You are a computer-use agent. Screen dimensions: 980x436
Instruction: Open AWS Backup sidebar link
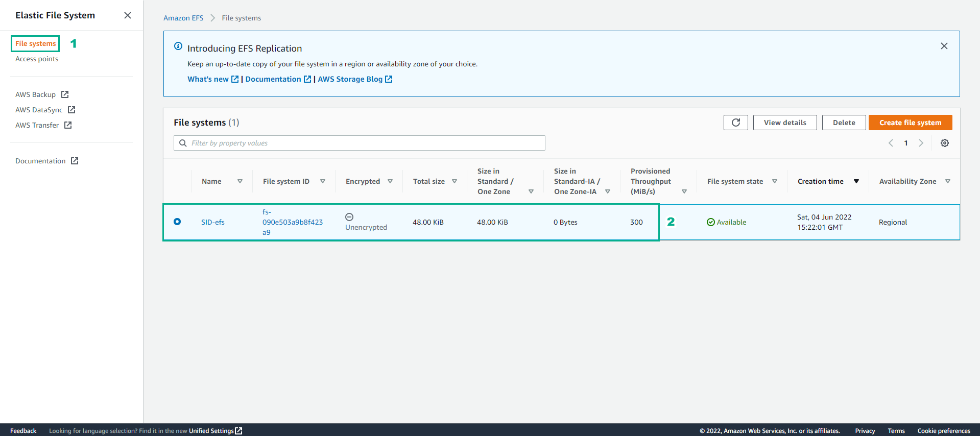[35, 94]
